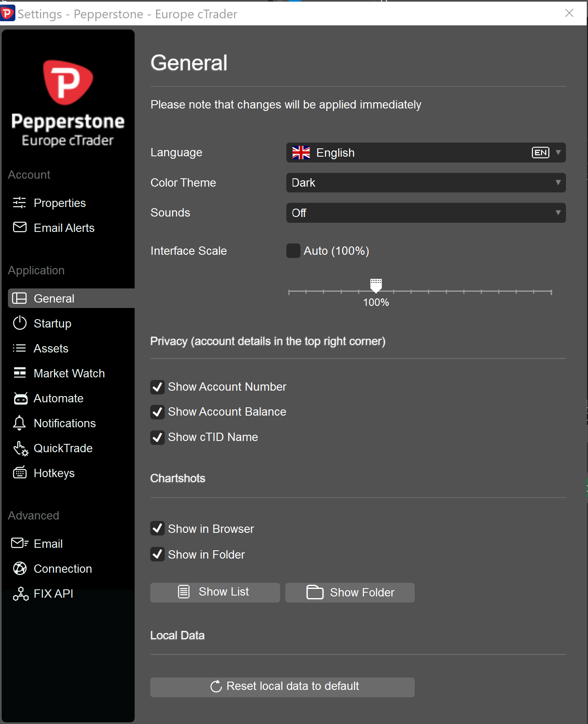
Task: Click Reset local data to default
Action: (283, 687)
